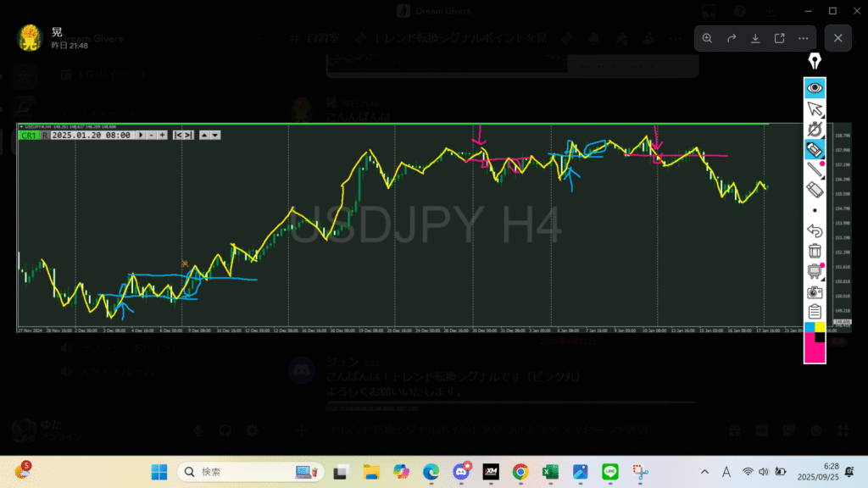Viewport: 868px width, 488px height.
Task: Expand the system tray hidden icons chevron
Action: click(704, 472)
